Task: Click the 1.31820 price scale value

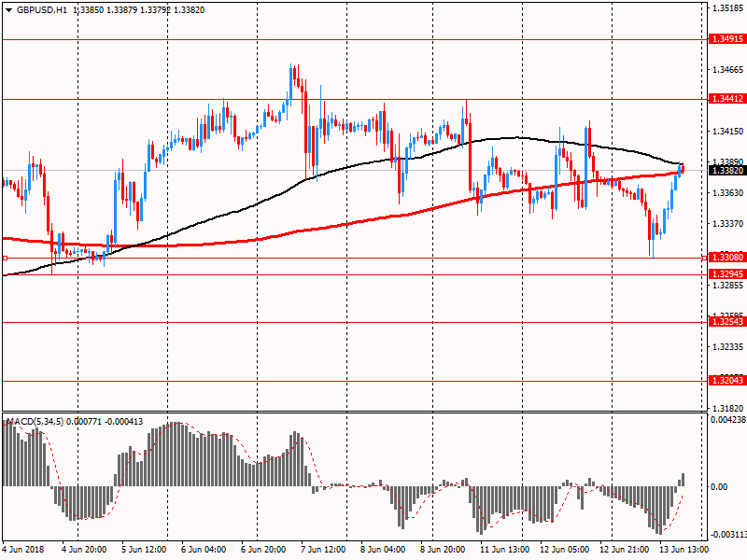Action: (727, 408)
